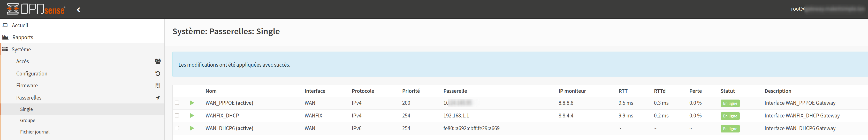Collapse the Système menu section
Image resolution: width=868 pixels, height=140 pixels.
point(21,49)
